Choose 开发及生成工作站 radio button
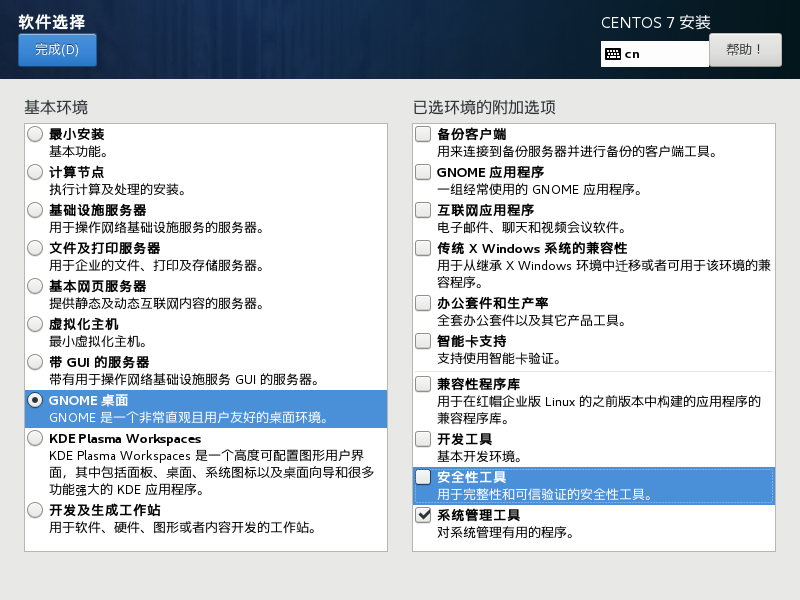This screenshot has width=800, height=600. 36,510
